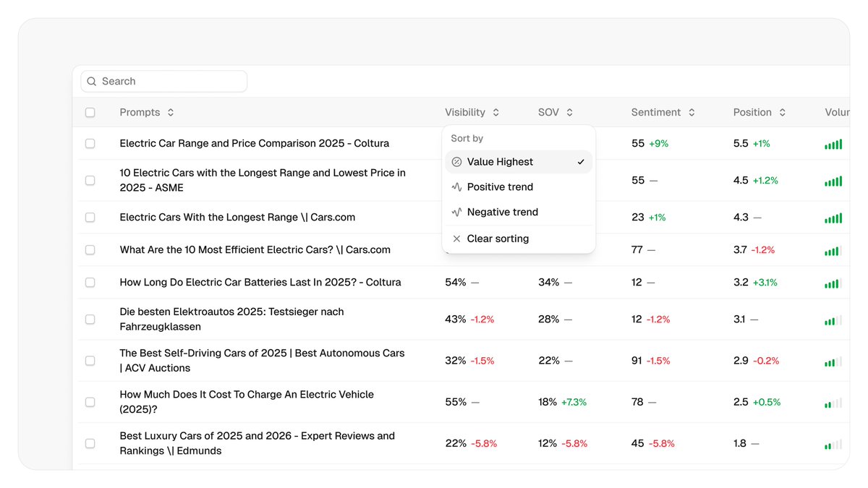Click the magnifier icon in search box
This screenshot has height=488, width=868.
tap(92, 82)
